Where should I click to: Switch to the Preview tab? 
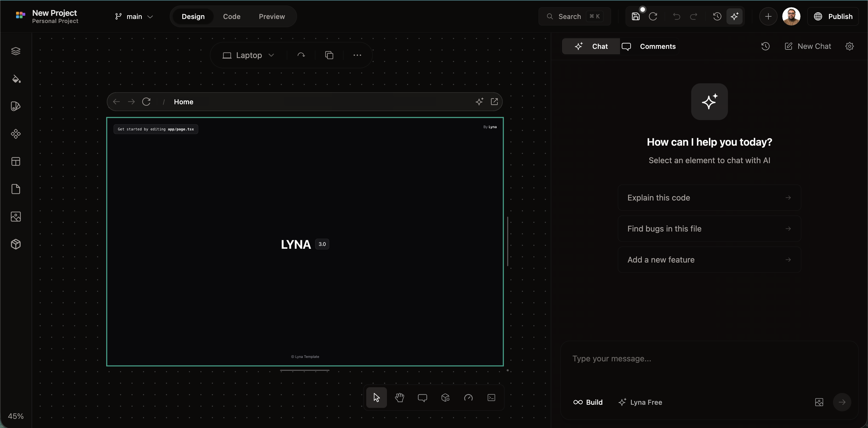point(272,16)
